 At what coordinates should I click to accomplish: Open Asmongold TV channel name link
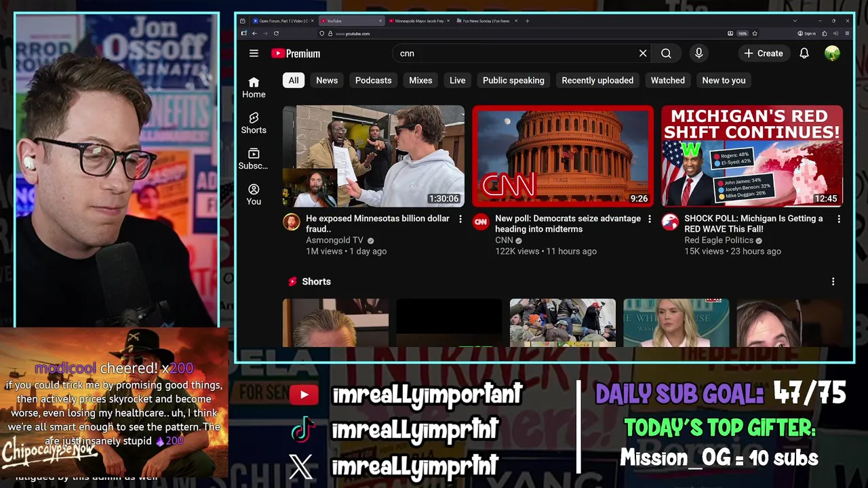coord(335,240)
